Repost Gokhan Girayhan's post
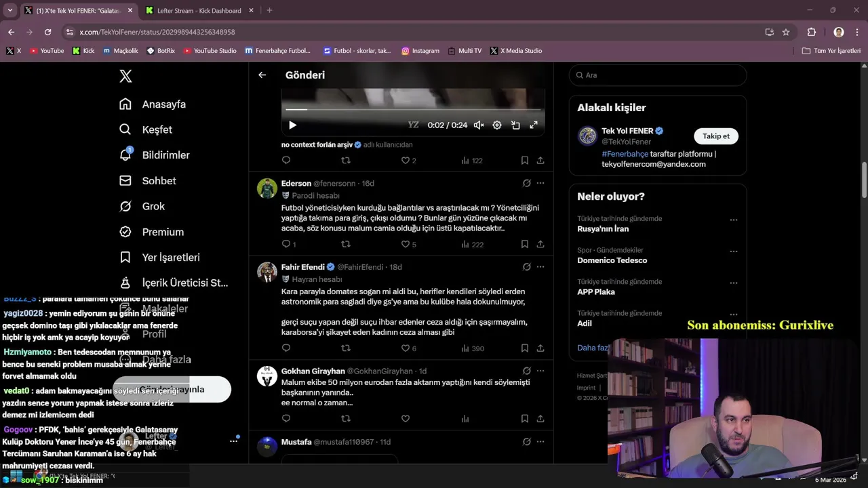Viewport: 868px width, 488px height. click(x=346, y=419)
